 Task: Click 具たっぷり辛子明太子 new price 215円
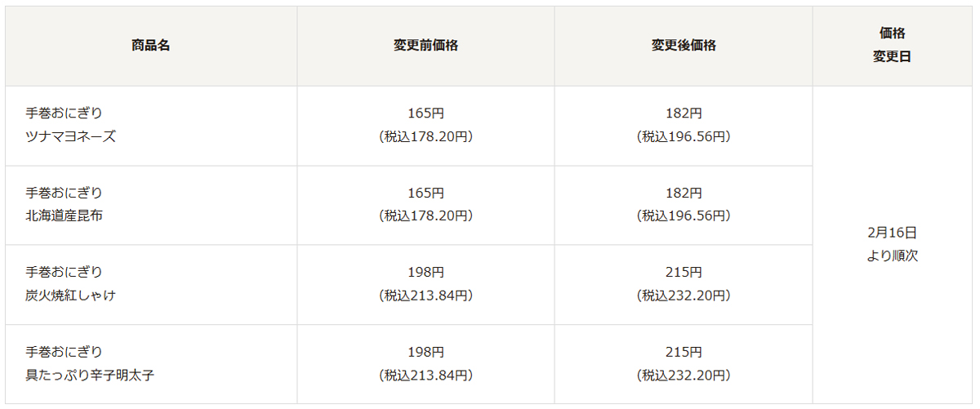click(684, 353)
